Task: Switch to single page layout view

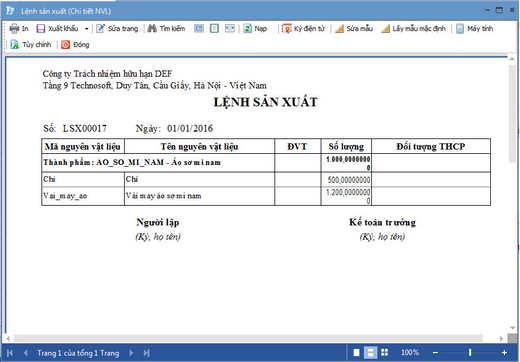Action: [356, 353]
